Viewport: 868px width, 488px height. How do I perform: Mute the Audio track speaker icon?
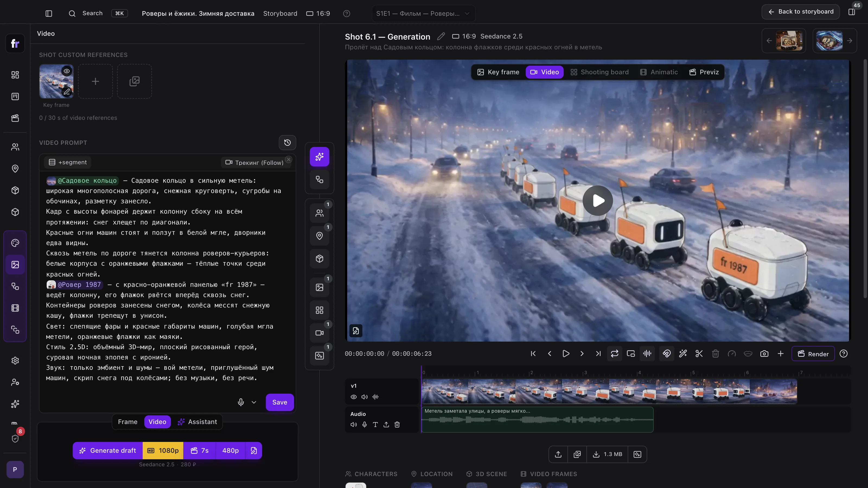353,425
